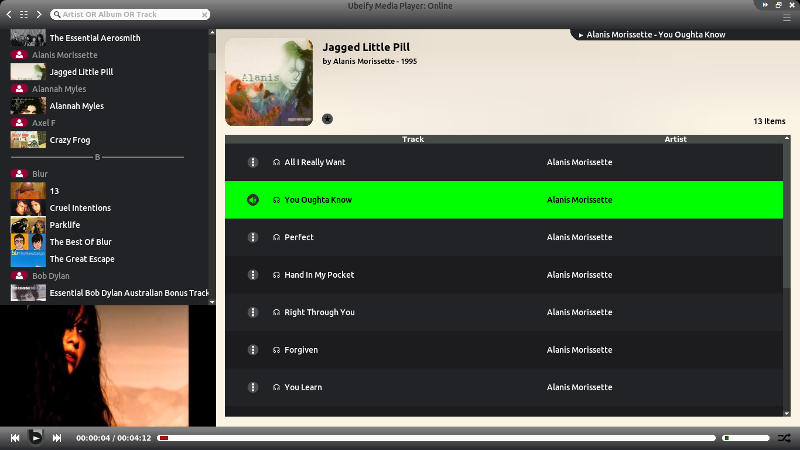Open options for You Learn track
The height and width of the screenshot is (450, 800).
coord(253,387)
